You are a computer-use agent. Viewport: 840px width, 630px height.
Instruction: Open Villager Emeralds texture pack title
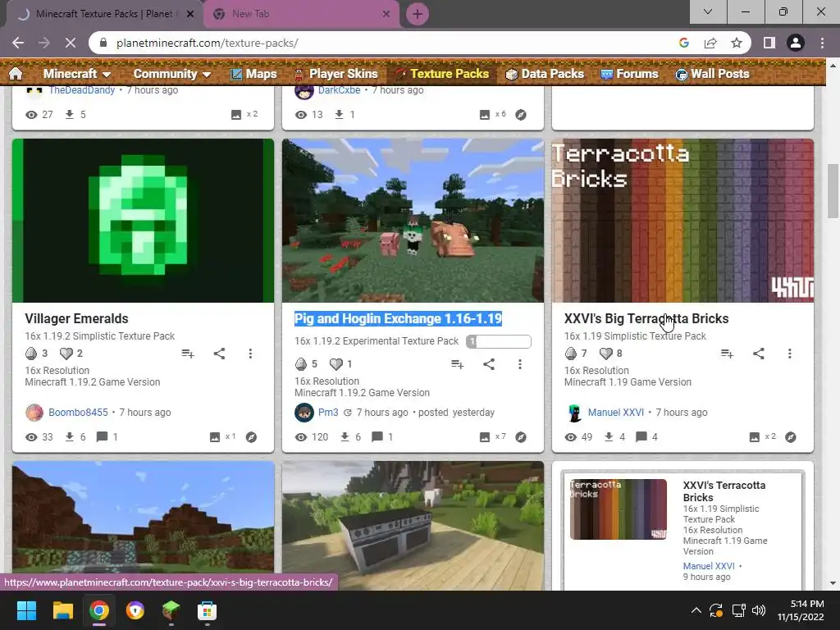(76, 318)
